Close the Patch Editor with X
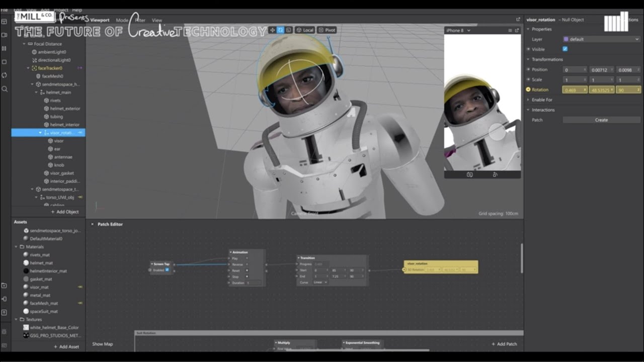644x362 pixels. pyautogui.click(x=92, y=224)
